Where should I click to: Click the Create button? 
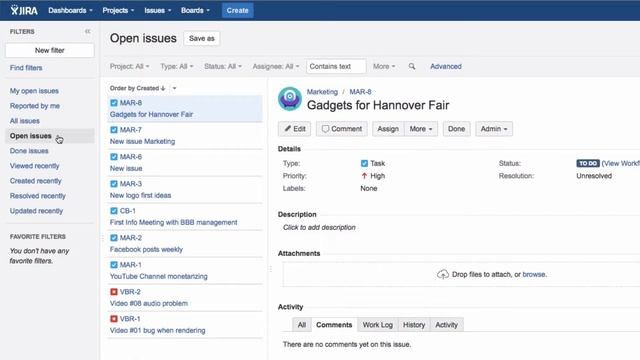click(x=238, y=10)
